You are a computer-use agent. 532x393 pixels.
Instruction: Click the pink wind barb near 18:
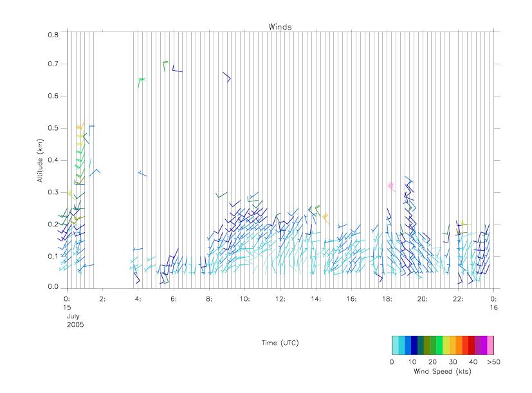(392, 187)
